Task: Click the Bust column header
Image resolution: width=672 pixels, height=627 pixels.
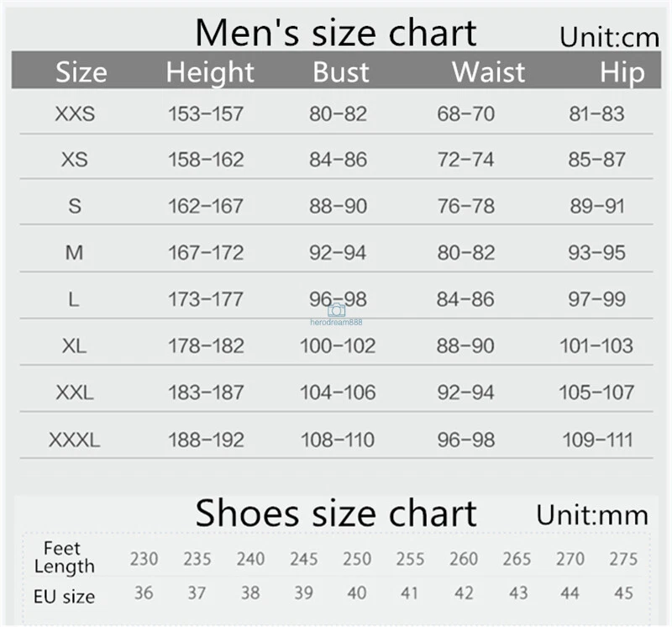Action: click(x=341, y=72)
